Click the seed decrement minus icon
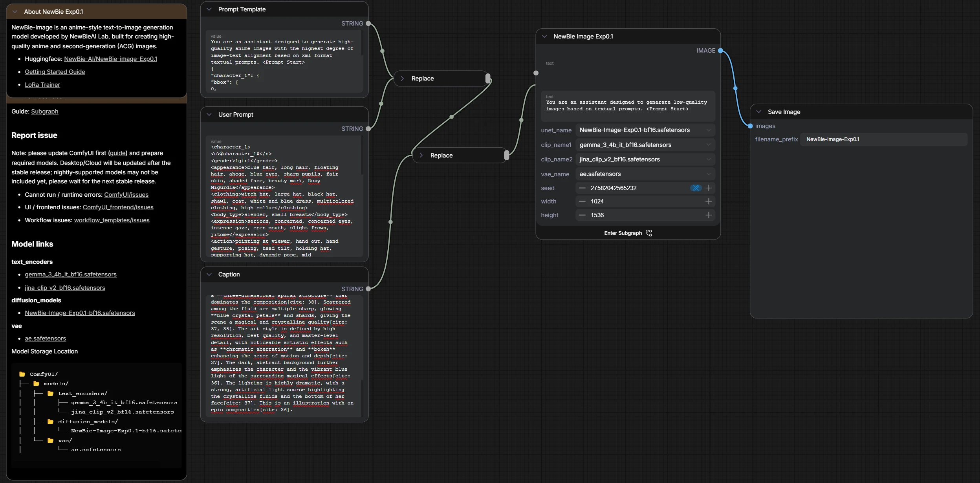 pyautogui.click(x=582, y=188)
